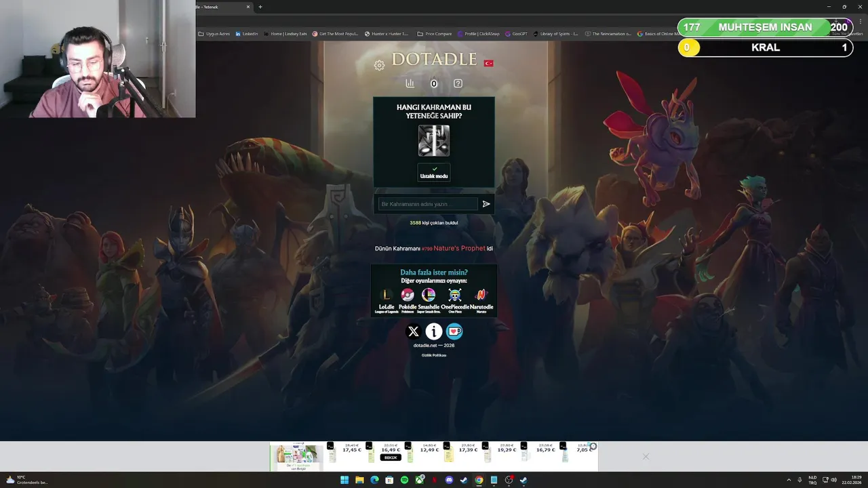Open the Hunter x Hunter bookmark
This screenshot has height=488, width=868.
pos(387,33)
